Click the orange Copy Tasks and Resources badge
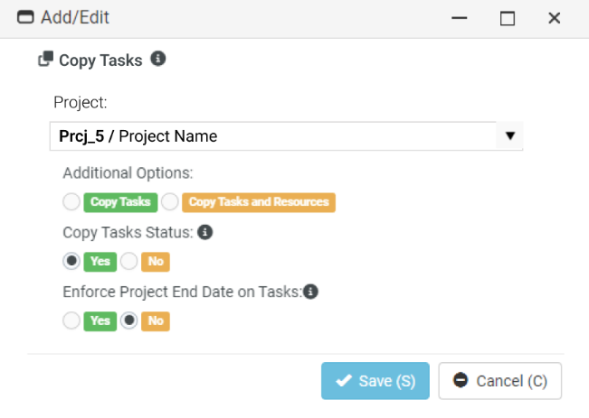This screenshot has height=418, width=589. point(259,202)
